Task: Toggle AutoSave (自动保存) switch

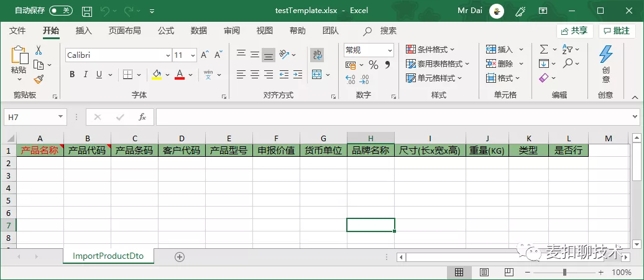Action: [x=61, y=11]
